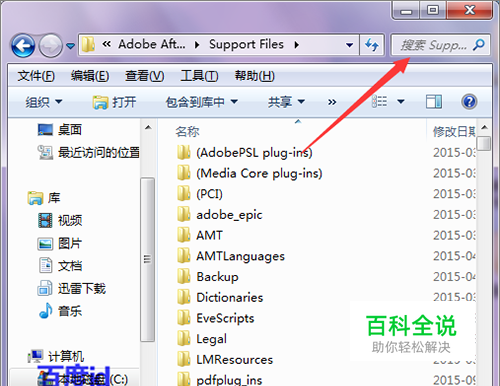Select the pdfplug_ins folder name
The image size is (500, 386).
click(x=229, y=380)
